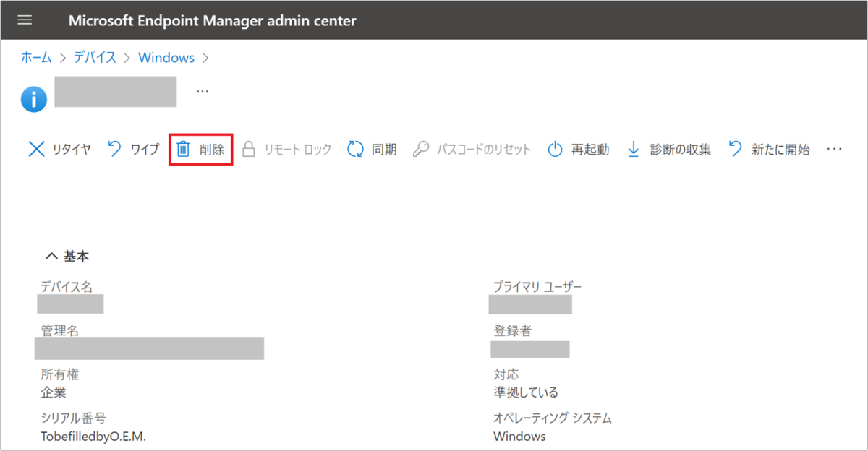The height and width of the screenshot is (451, 868).
Task: Go to デバイス breadcrumb link
Action: click(x=95, y=58)
